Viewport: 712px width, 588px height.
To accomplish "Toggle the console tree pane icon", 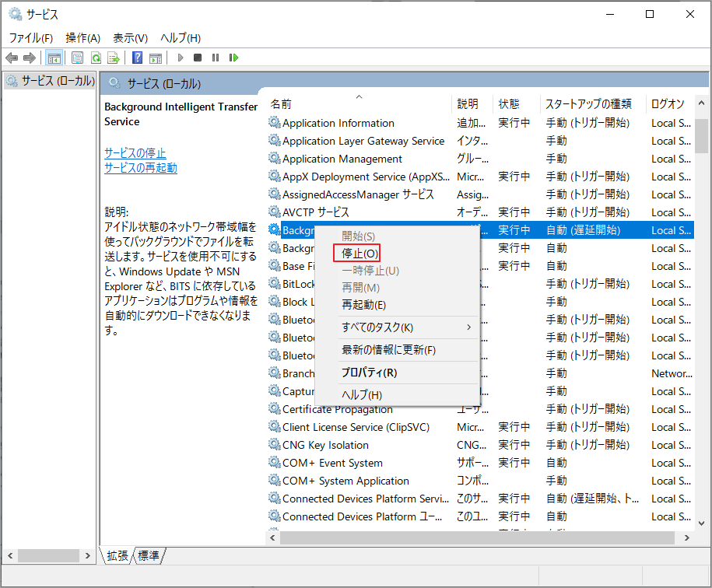I will (x=53, y=57).
